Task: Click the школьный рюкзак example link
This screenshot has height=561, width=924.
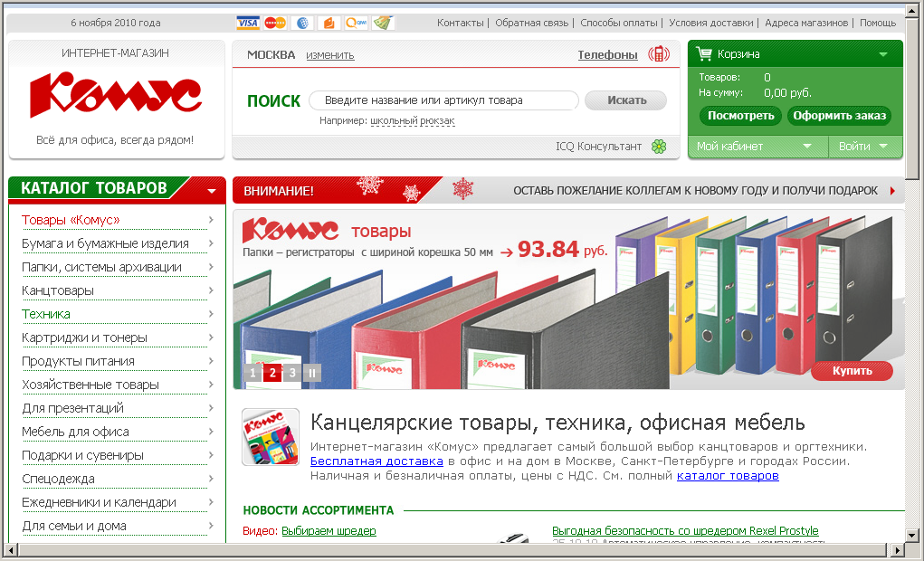Action: 413,121
